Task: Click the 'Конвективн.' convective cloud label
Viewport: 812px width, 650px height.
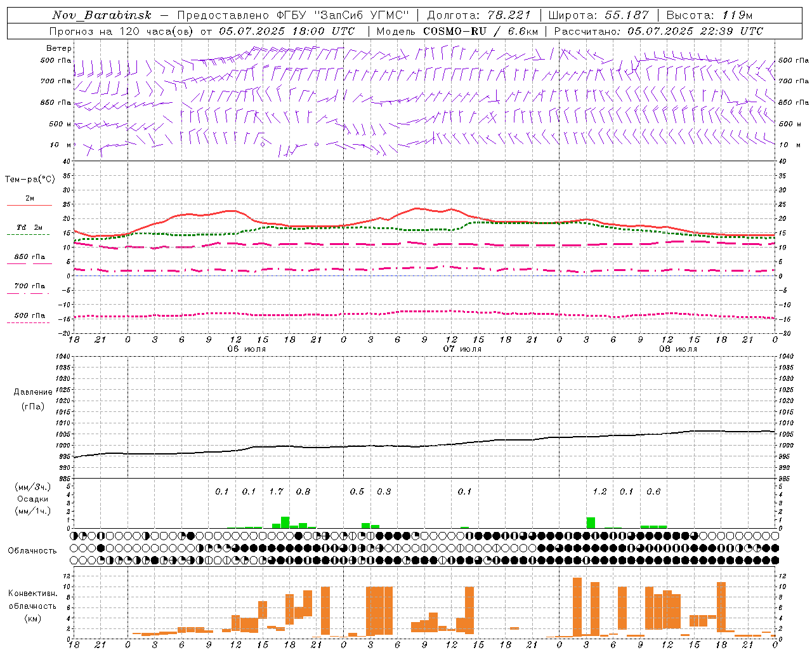Action: 32,594
